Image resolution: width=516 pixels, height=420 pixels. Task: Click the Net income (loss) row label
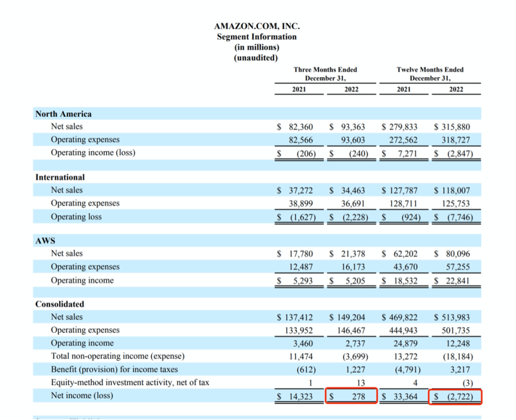point(82,395)
